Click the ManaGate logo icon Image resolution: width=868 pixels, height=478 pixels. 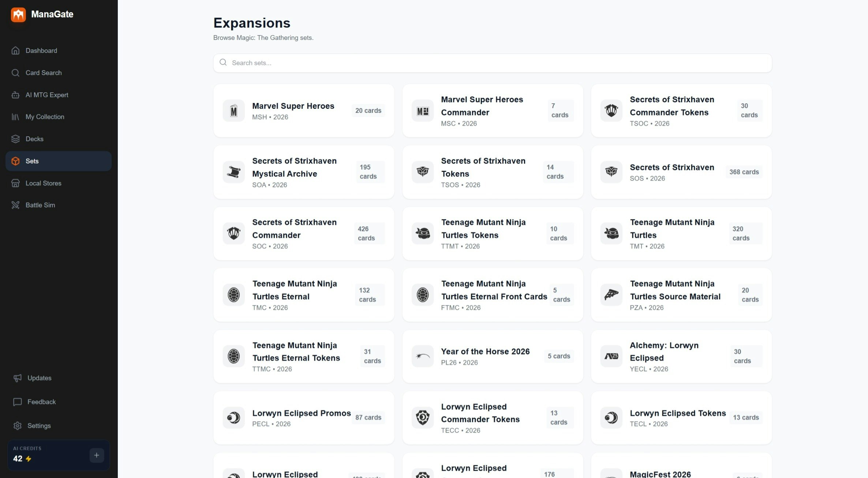click(x=18, y=15)
